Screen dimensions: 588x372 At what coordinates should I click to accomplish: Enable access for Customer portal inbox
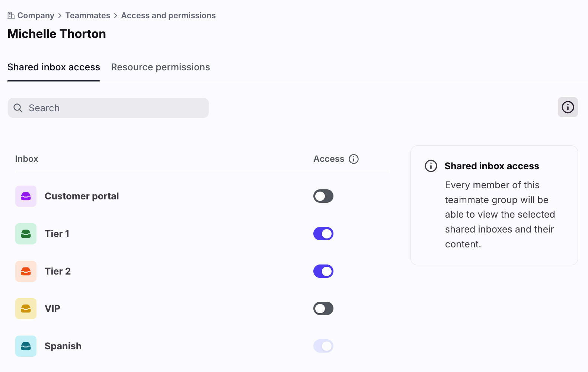(x=323, y=196)
